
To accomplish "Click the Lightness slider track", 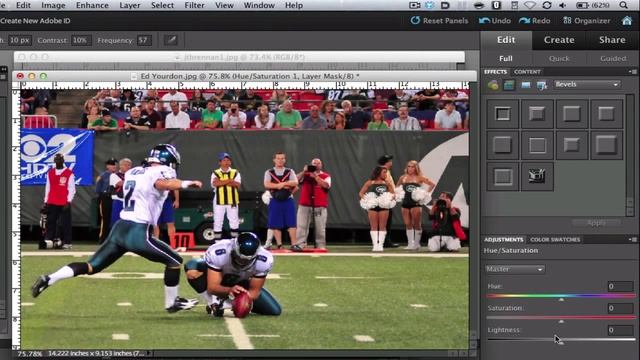I will tap(561, 339).
